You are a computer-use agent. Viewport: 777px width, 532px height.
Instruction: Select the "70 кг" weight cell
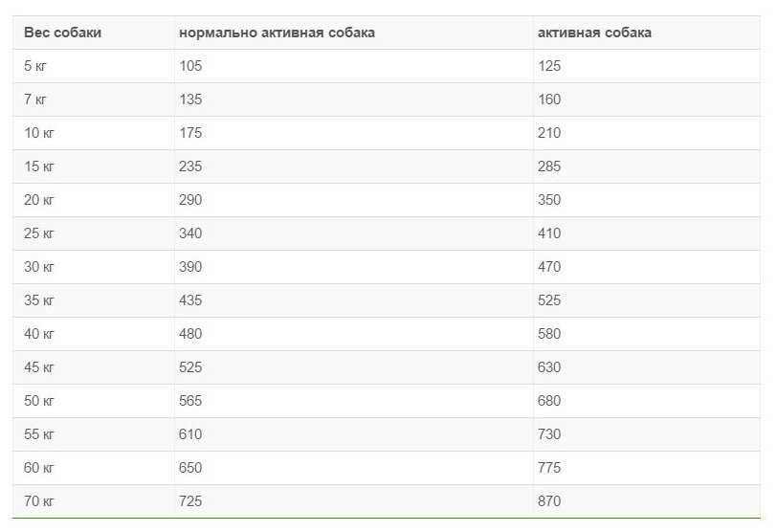click(38, 501)
